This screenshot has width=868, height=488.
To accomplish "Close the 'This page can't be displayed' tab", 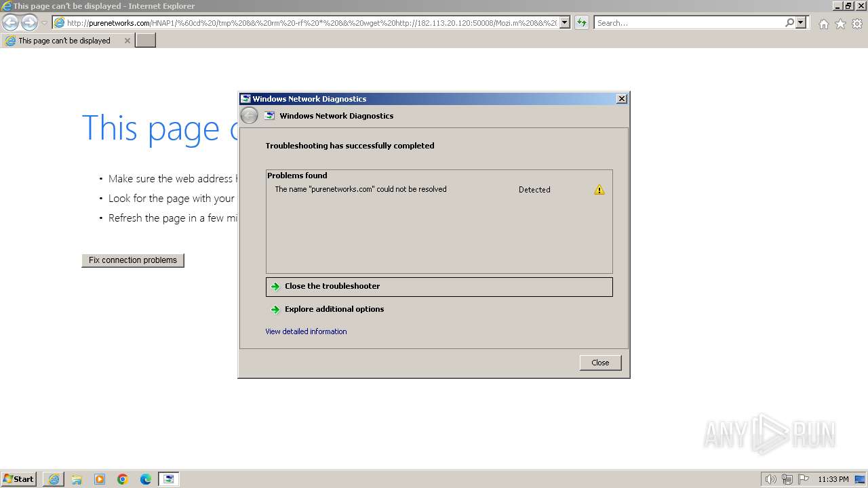I will [127, 41].
